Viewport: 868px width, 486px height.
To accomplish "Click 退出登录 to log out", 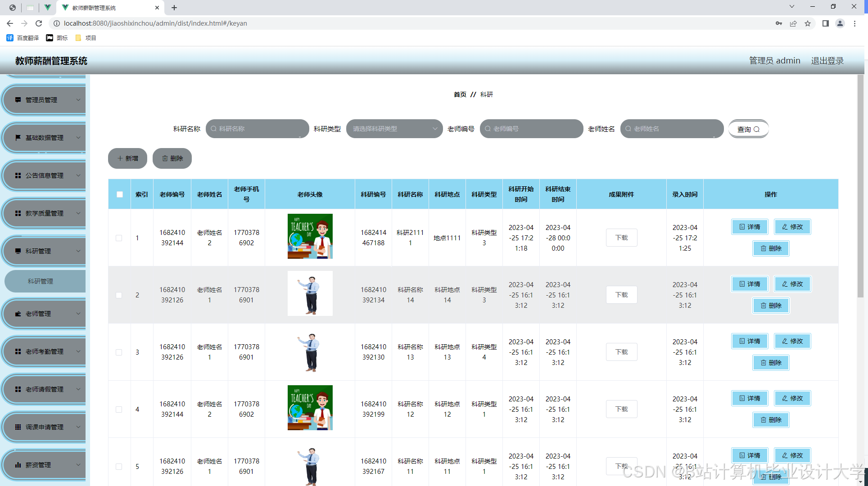I will [827, 61].
